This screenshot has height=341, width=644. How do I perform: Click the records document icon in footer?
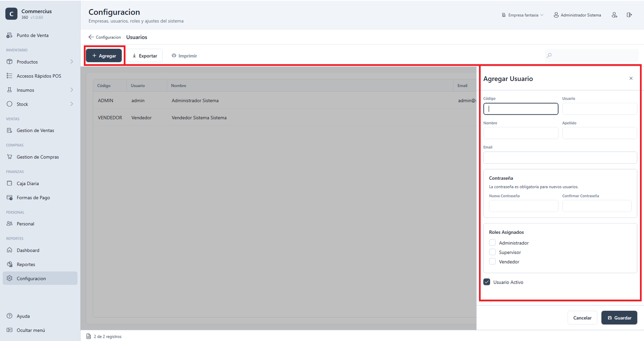(89, 336)
